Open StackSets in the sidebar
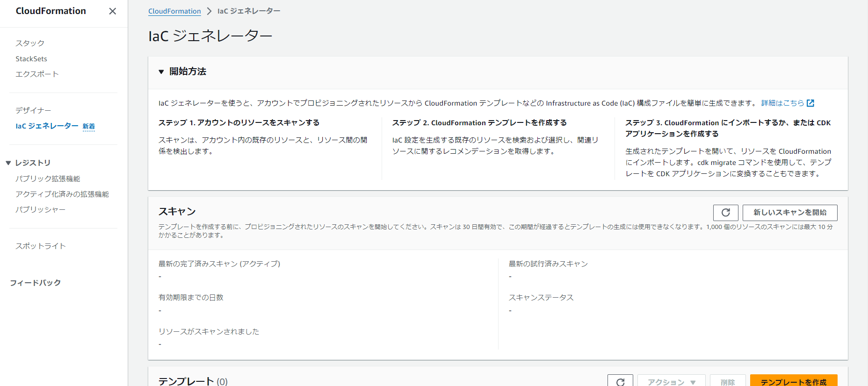 click(31, 59)
